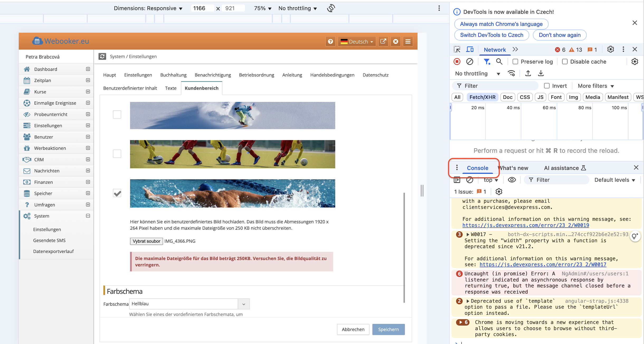Screen dimensions: 644x344
Task: Expand the Dashboard sidebar item
Action: 88,69
